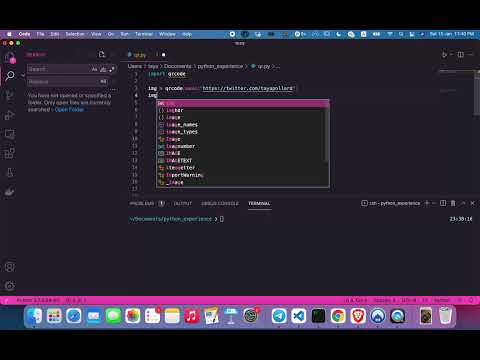Create new terminal with plus icon

tap(426, 203)
